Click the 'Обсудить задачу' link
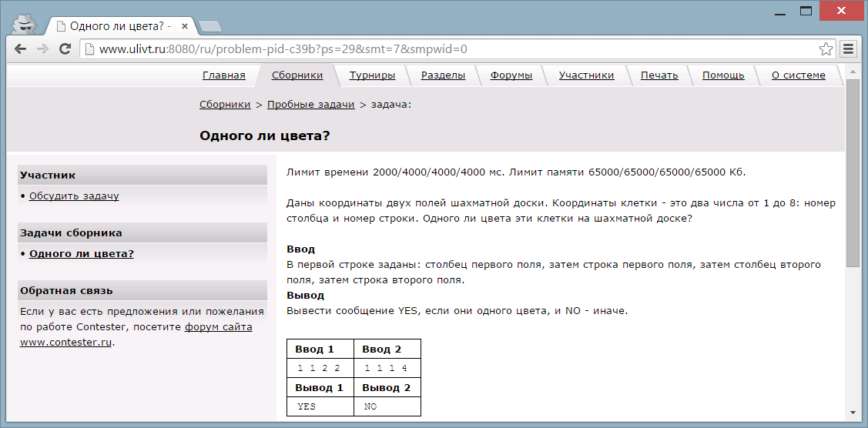868x428 pixels. click(74, 196)
